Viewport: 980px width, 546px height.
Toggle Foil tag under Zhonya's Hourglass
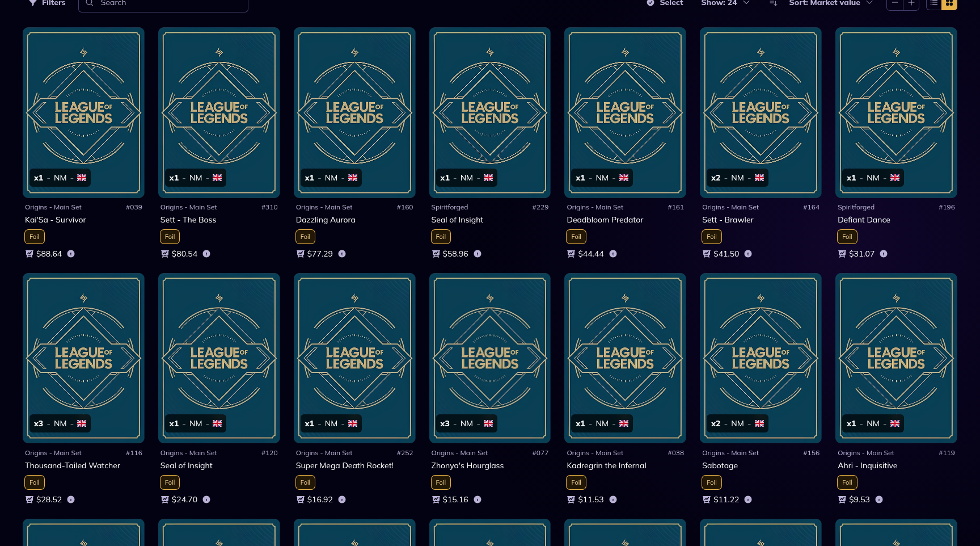click(x=441, y=482)
